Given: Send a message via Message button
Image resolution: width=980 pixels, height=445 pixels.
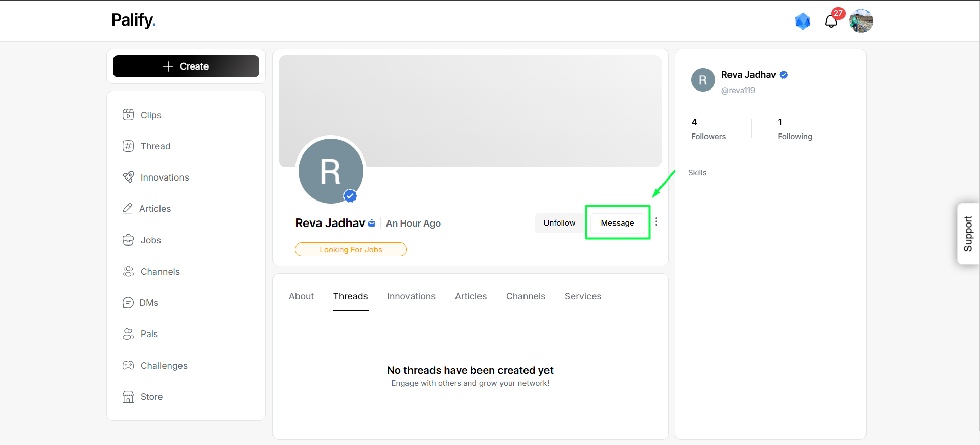Looking at the screenshot, I should (x=618, y=223).
